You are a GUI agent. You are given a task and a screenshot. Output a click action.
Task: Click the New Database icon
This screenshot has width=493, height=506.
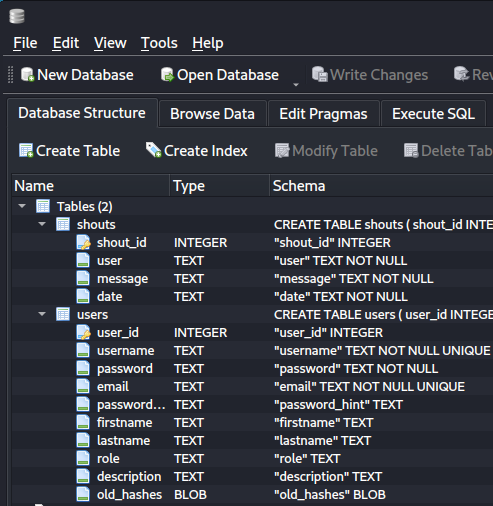28,75
